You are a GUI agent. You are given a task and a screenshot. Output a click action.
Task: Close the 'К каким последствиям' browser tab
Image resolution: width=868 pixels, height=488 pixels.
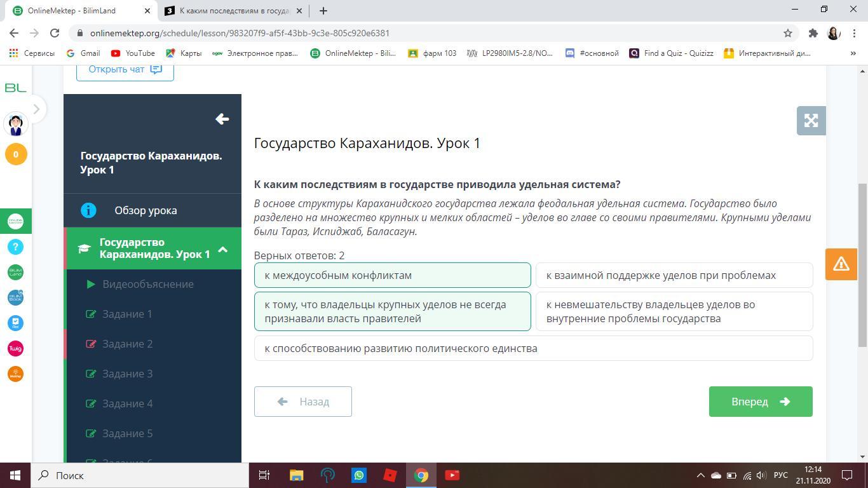click(x=299, y=11)
